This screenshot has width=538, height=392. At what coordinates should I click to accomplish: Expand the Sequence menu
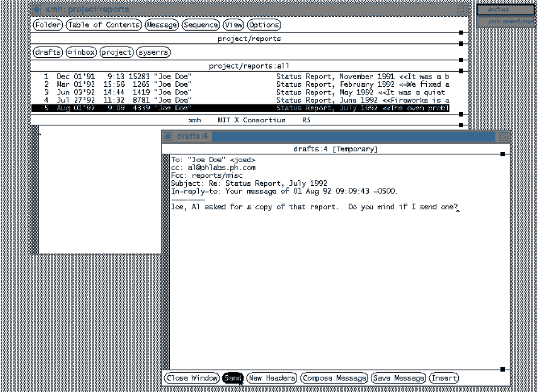[x=201, y=26]
